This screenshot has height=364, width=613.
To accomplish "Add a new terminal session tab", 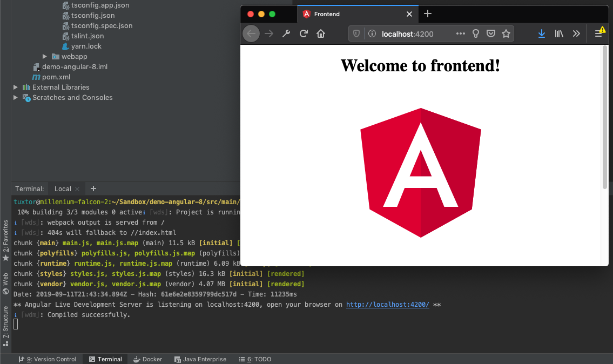I will [93, 188].
